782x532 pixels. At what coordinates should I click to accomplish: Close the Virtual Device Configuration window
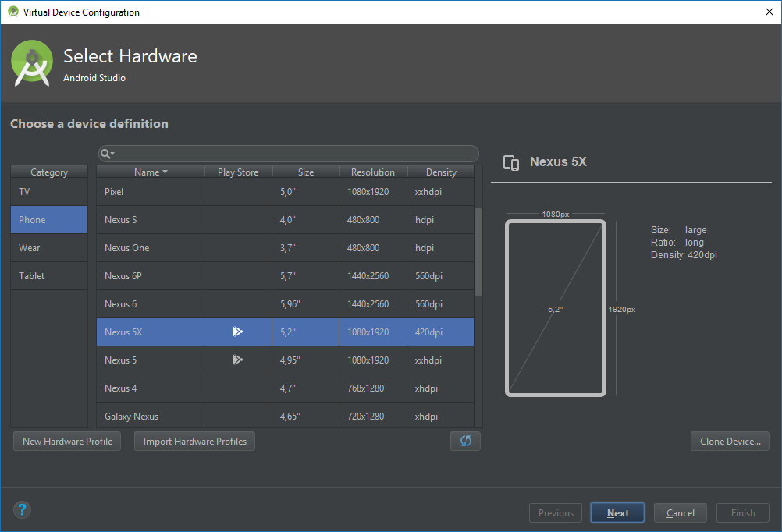(x=769, y=12)
